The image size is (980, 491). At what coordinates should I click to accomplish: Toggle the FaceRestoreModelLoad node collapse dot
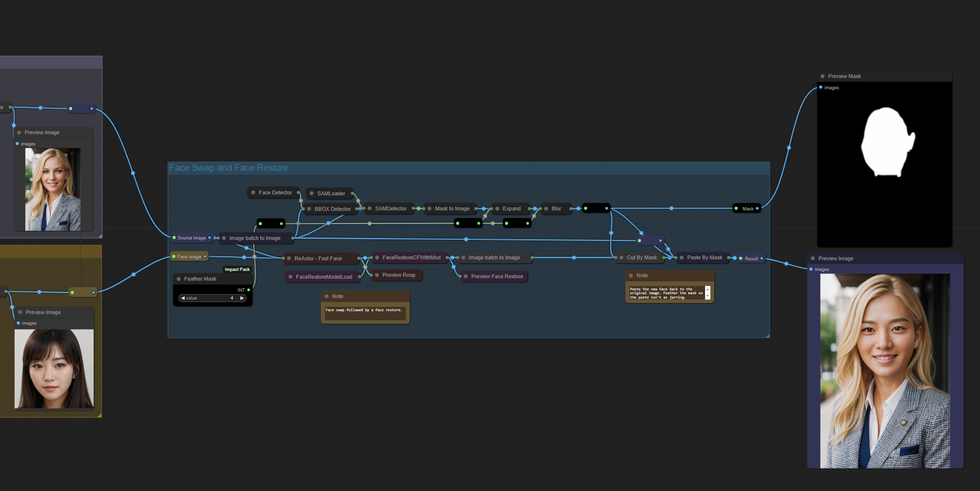pyautogui.click(x=290, y=277)
